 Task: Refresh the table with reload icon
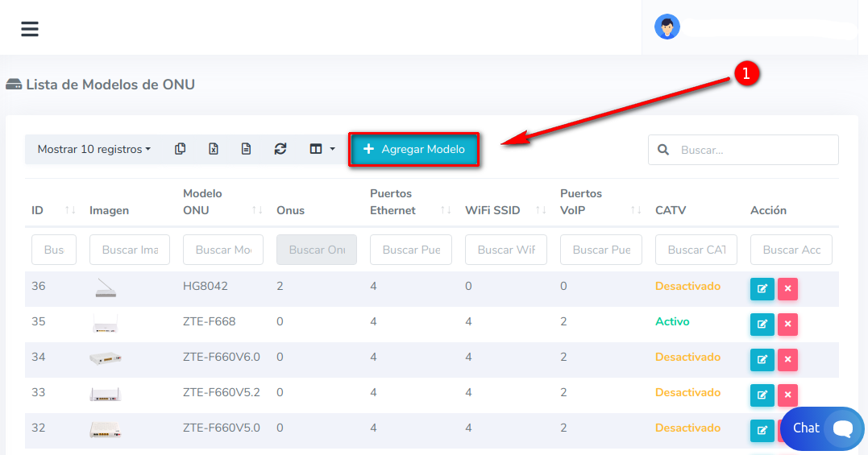[x=280, y=149]
